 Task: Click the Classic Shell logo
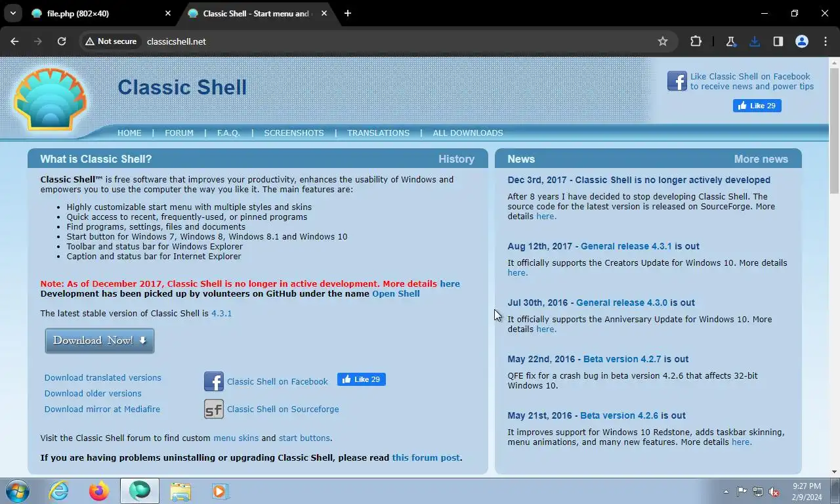(x=50, y=99)
